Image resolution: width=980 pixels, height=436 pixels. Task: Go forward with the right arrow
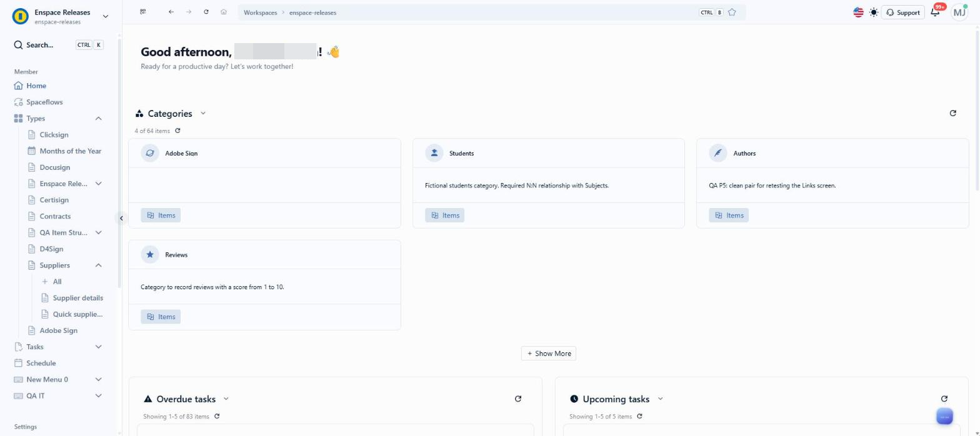coord(188,12)
